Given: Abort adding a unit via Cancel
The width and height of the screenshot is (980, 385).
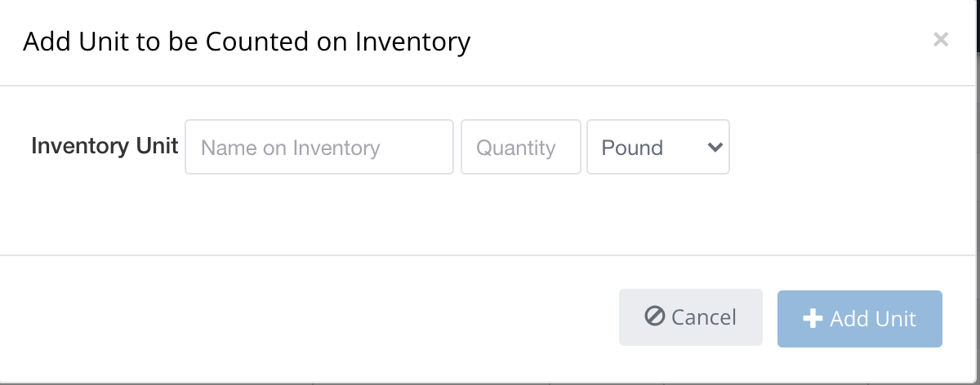Looking at the screenshot, I should pos(690,318).
